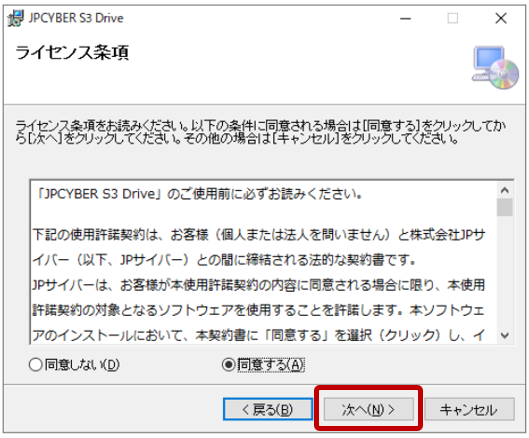Click the license scrollbar up arrow
The width and height of the screenshot is (529, 438).
[x=505, y=191]
